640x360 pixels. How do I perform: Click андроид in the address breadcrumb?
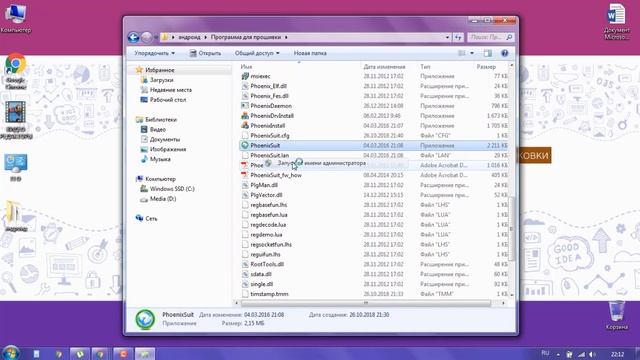click(189, 37)
